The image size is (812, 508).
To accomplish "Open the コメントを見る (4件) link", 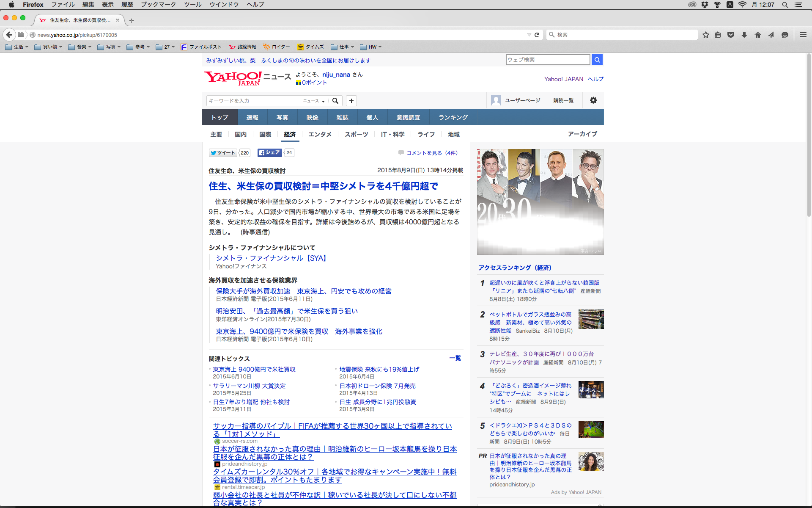I will click(432, 153).
